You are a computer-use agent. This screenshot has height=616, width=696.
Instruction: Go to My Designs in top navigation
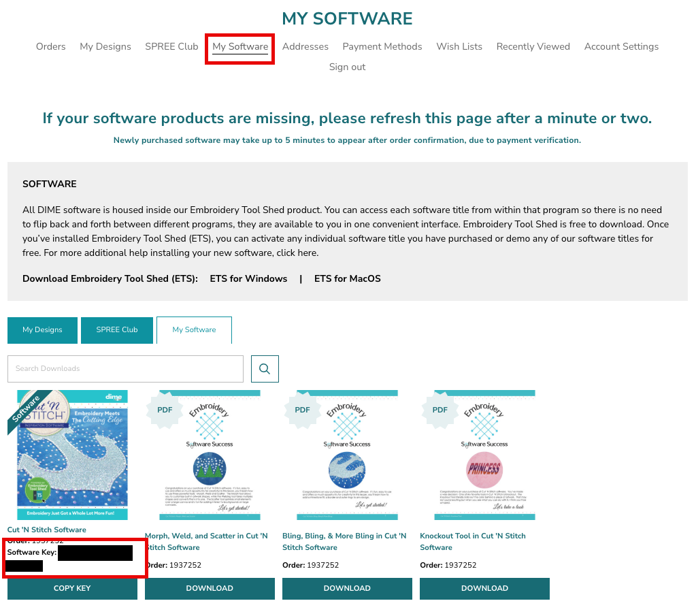coord(105,47)
